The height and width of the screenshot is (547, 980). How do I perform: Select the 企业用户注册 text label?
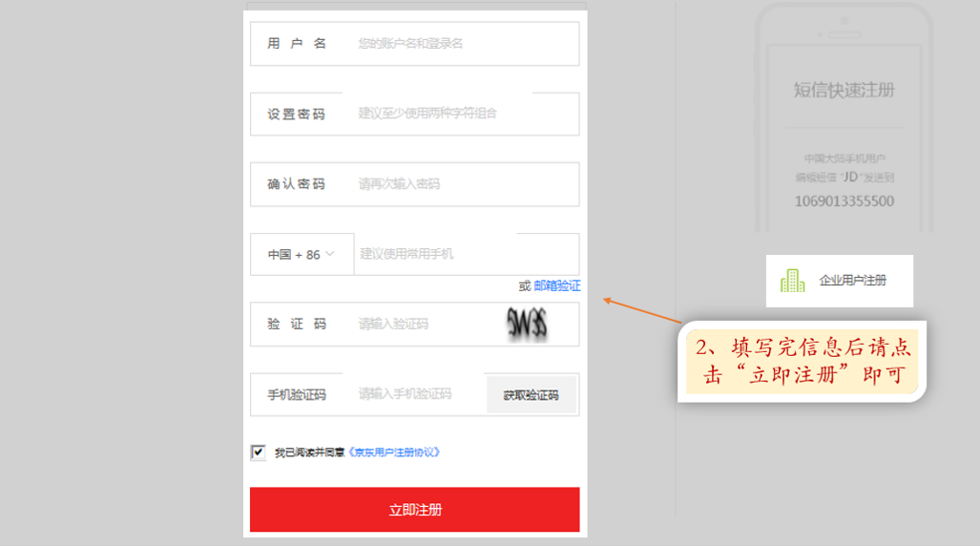tap(852, 281)
